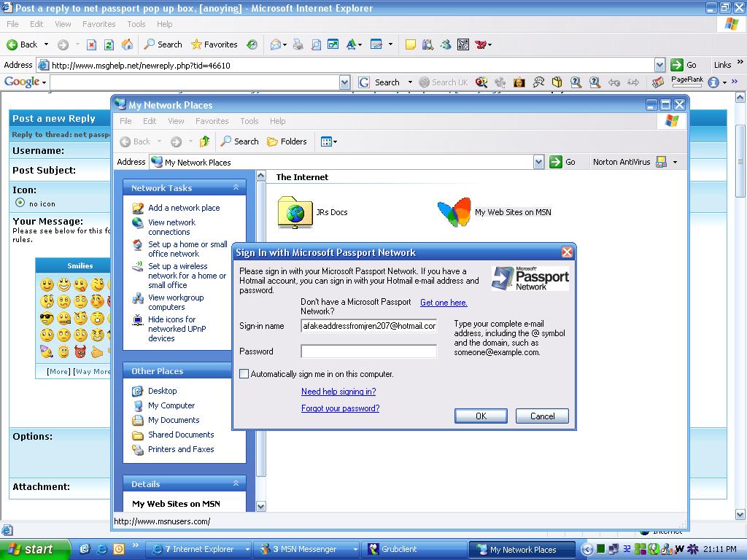
Task: Enable Automatically sign me in checkbox
Action: click(244, 374)
